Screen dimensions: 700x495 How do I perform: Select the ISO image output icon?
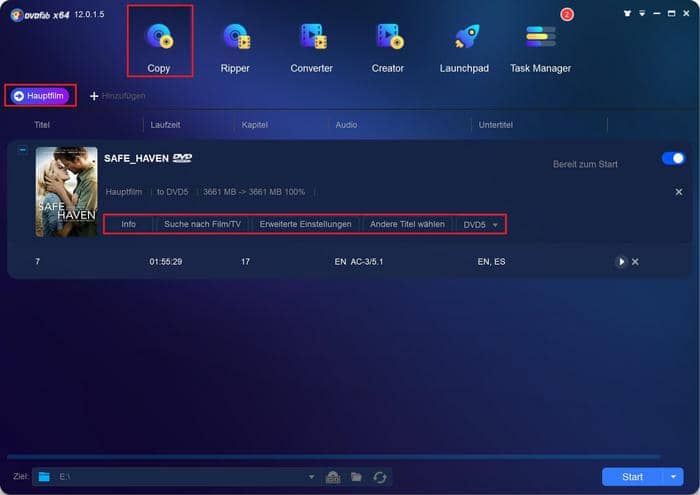tap(333, 477)
